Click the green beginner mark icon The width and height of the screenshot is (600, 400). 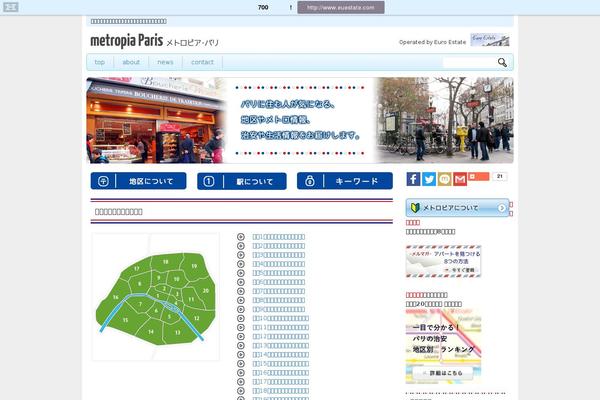(x=415, y=208)
